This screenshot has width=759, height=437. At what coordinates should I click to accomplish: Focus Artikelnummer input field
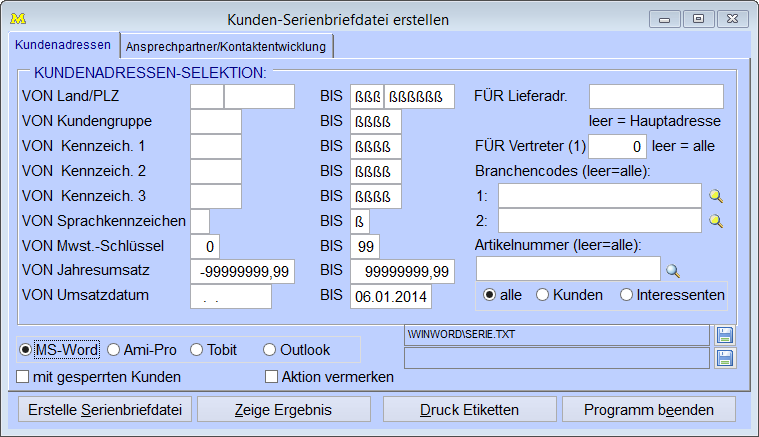(x=568, y=269)
